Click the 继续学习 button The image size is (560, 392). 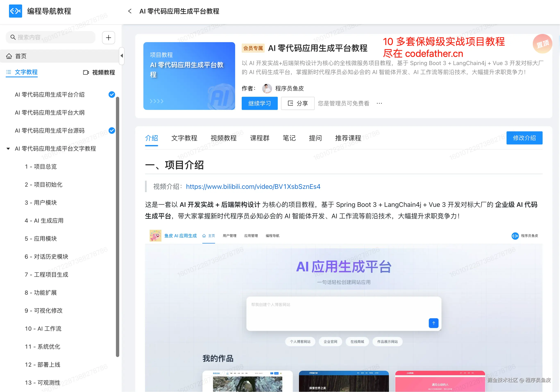(259, 103)
